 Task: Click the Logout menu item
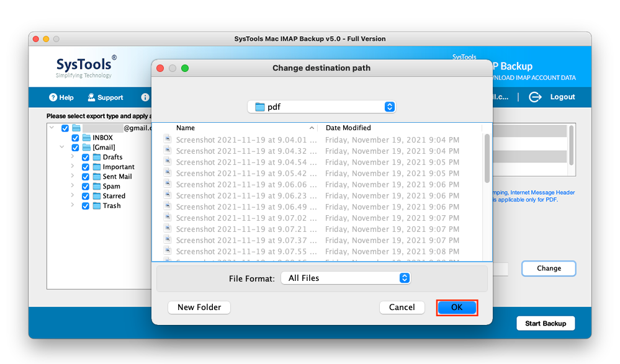coord(552,97)
